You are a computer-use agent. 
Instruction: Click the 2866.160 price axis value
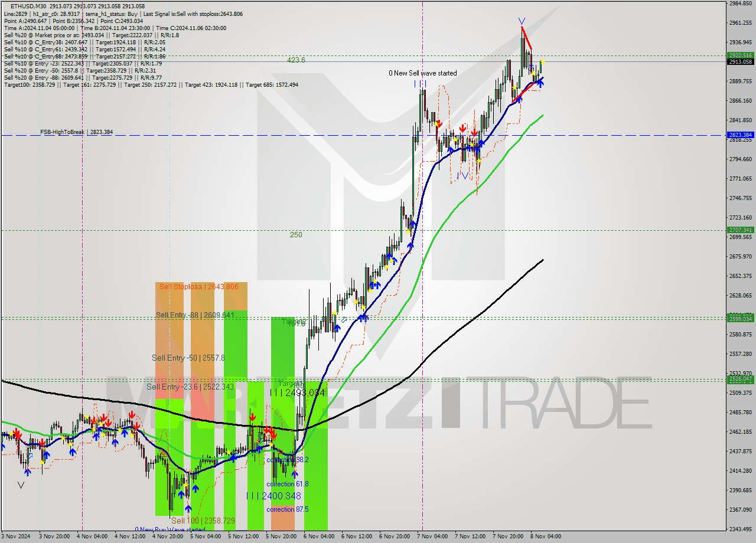[740, 100]
